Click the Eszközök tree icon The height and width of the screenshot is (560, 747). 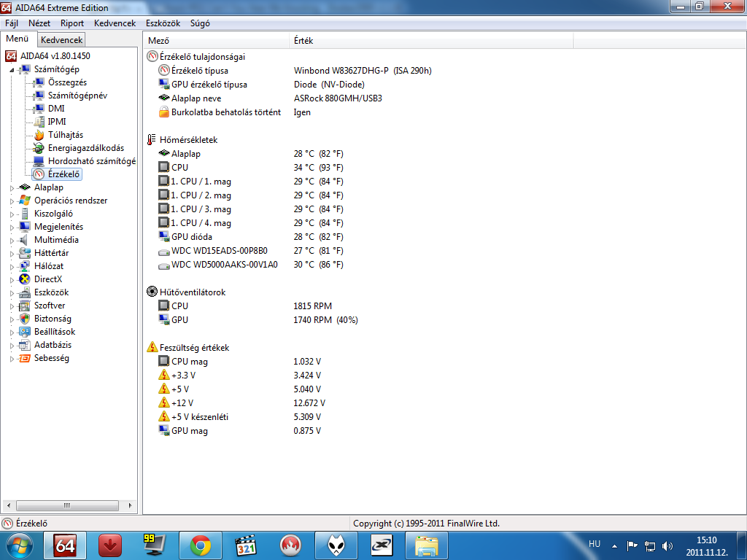[x=25, y=292]
